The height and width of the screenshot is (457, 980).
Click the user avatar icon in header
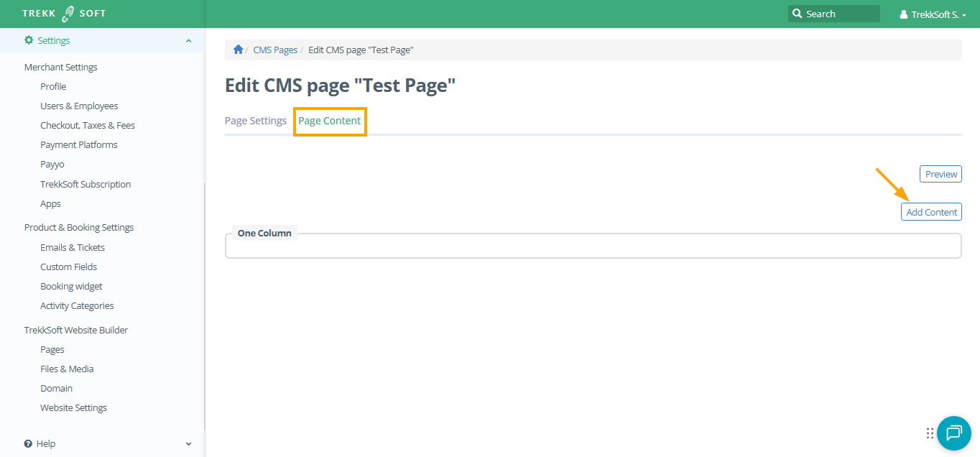click(x=904, y=14)
